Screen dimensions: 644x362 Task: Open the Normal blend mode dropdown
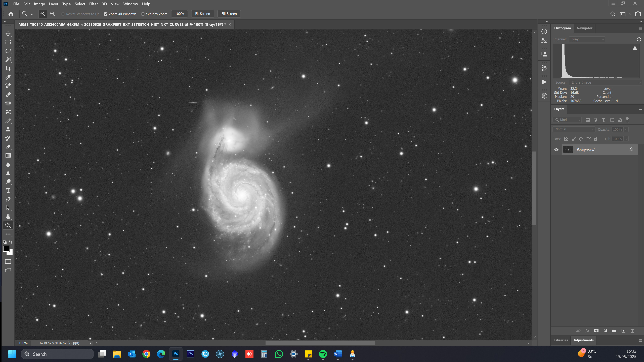[574, 129]
